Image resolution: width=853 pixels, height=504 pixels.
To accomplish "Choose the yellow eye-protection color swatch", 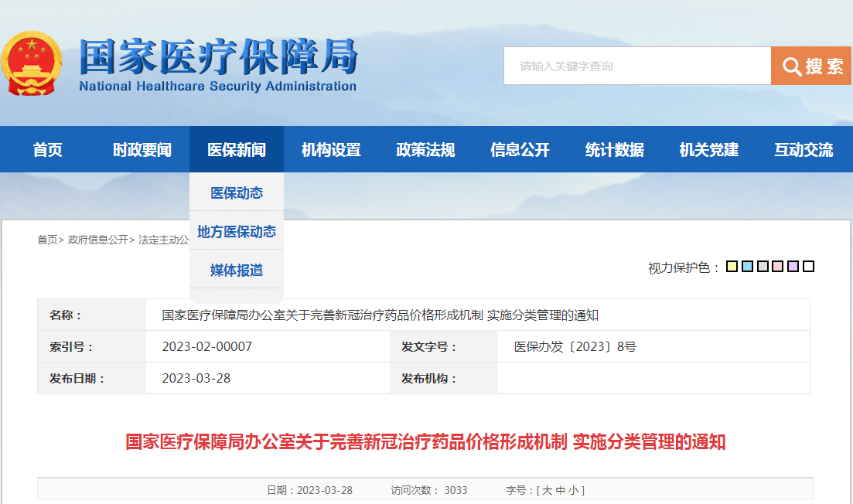I will [732, 267].
